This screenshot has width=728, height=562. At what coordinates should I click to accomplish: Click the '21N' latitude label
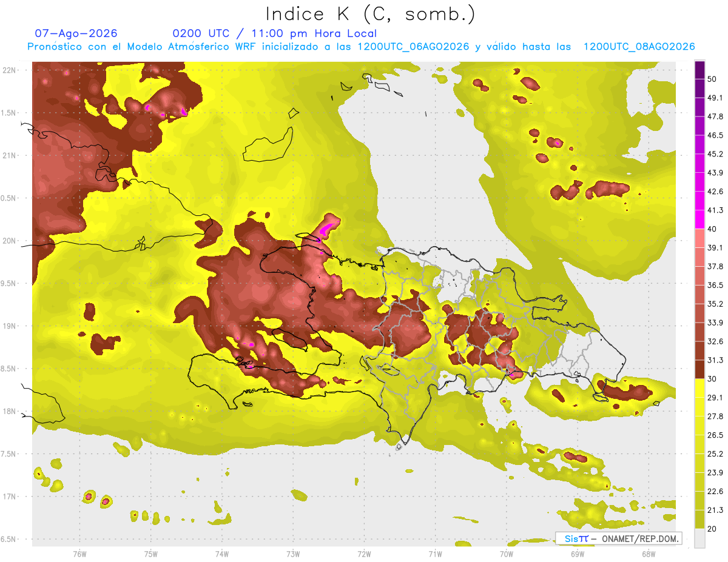(x=9, y=156)
